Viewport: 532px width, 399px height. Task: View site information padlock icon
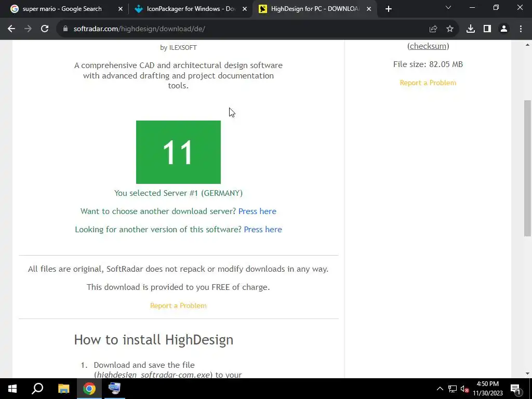coord(65,29)
